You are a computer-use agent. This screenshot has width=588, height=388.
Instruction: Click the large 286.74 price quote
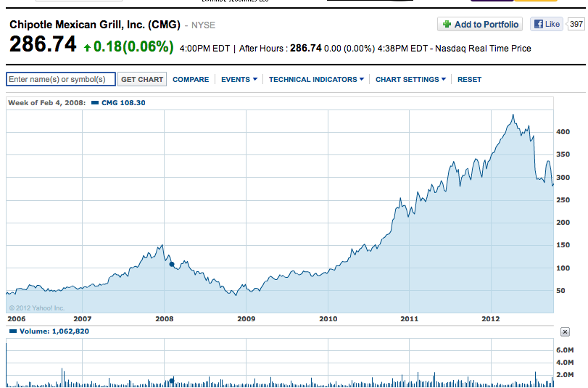pos(43,44)
